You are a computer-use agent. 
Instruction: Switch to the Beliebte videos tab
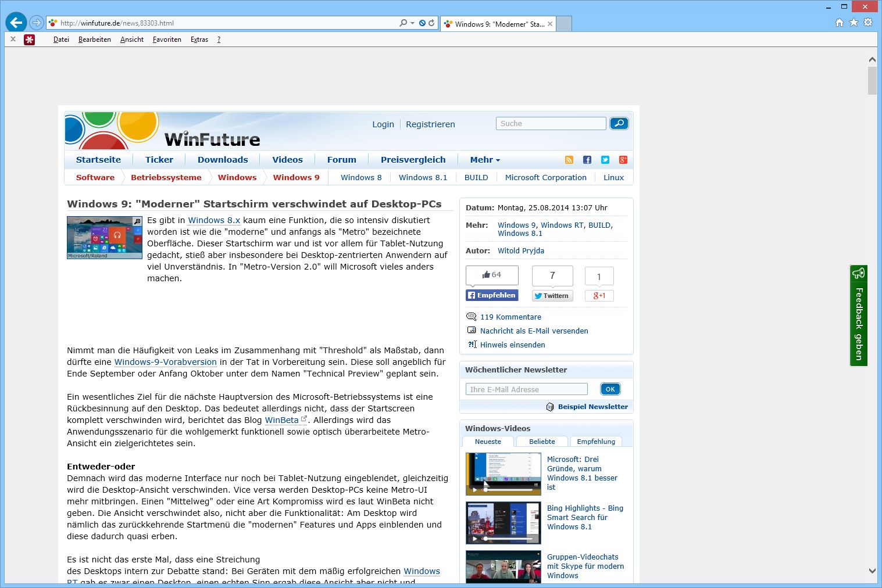542,442
